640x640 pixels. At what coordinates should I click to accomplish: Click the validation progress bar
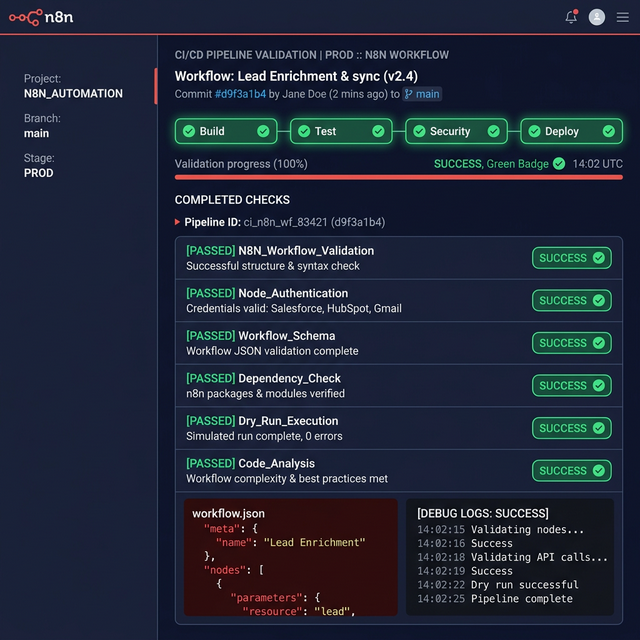[x=398, y=177]
